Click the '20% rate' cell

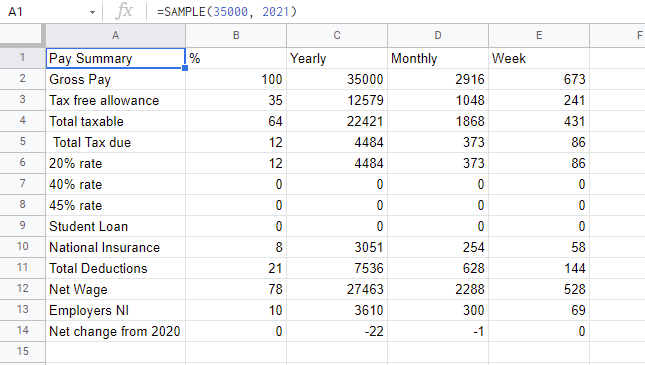116,163
